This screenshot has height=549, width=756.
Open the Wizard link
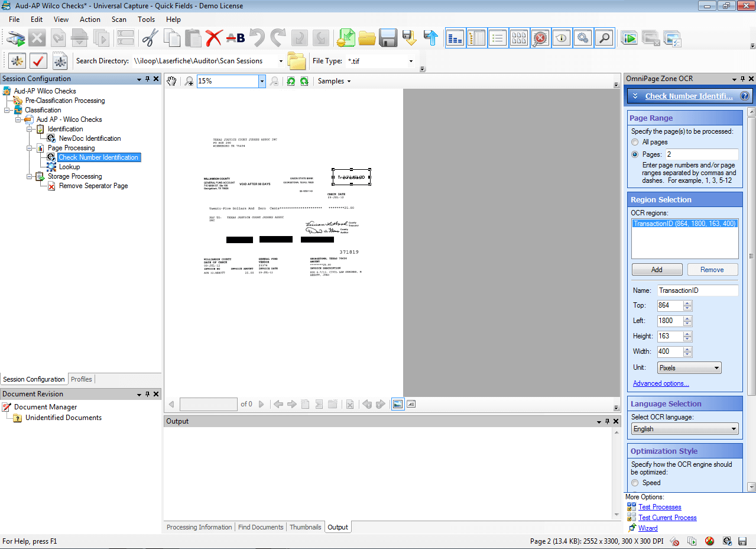coord(648,528)
